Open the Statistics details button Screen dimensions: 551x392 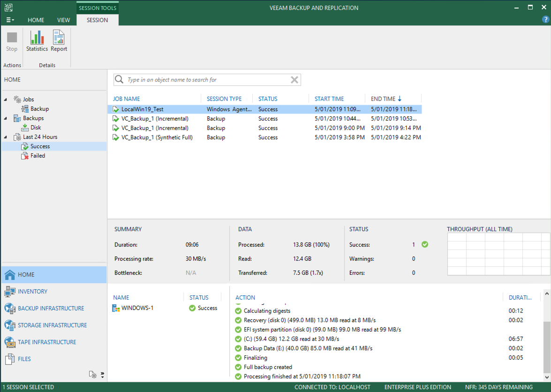click(x=37, y=41)
